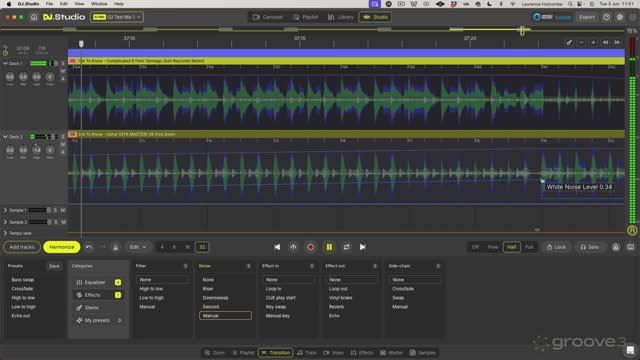Screen dimensions: 640x360
Task: Open the DJ Test Mix 1 project dropdown
Action: 117,17
